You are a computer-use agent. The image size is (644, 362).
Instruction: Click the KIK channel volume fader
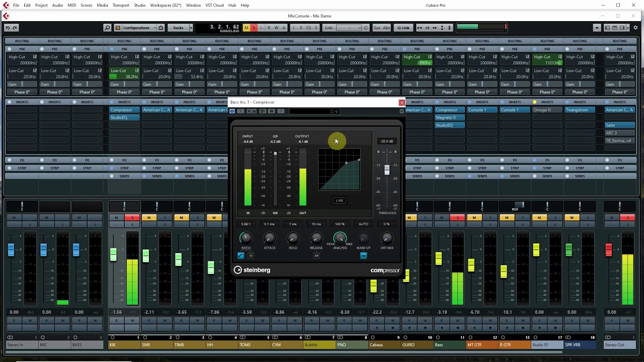[113, 254]
